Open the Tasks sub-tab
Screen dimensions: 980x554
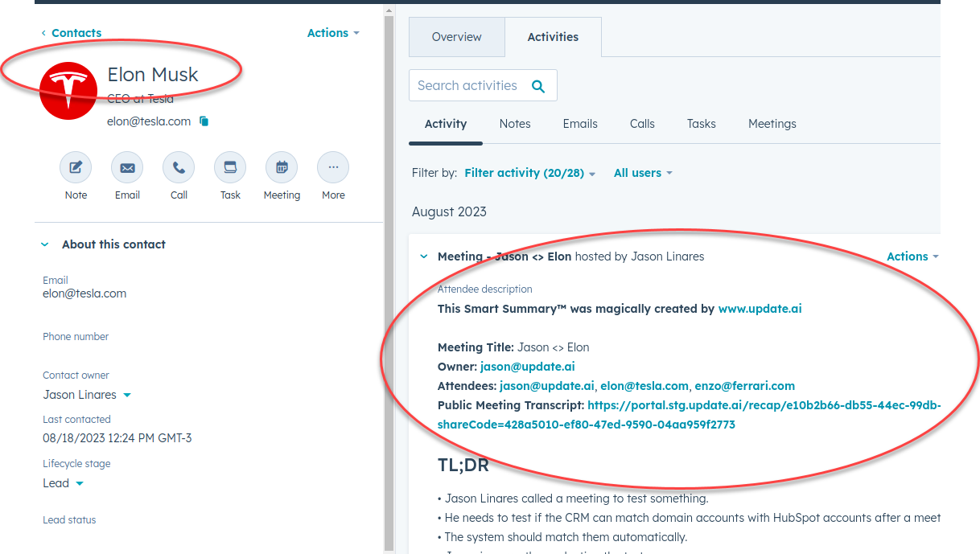coord(702,124)
